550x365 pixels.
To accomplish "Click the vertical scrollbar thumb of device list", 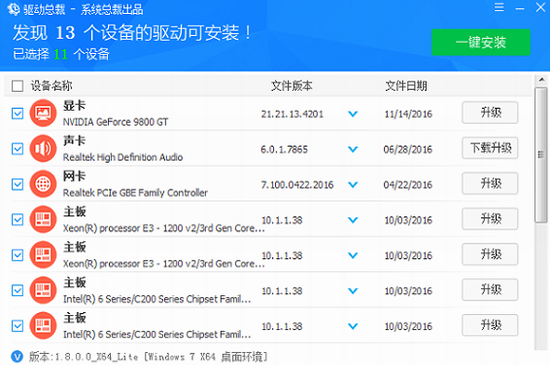I will (541, 155).
